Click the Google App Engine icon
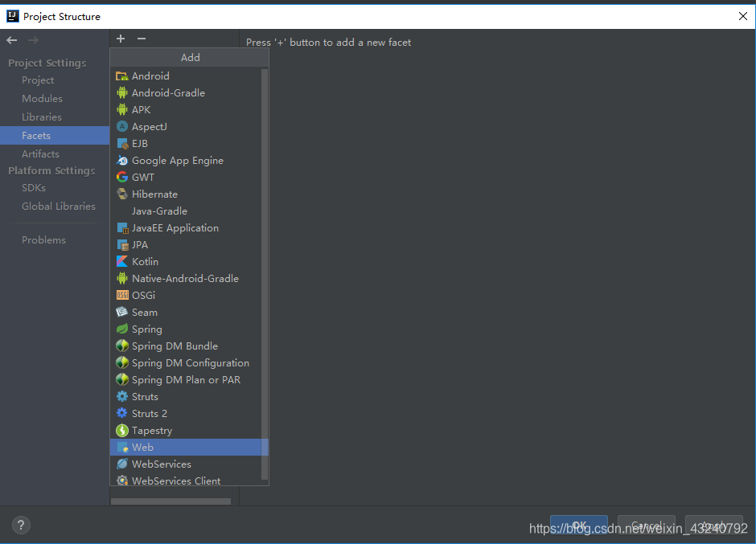The width and height of the screenshot is (756, 544). coord(122,161)
